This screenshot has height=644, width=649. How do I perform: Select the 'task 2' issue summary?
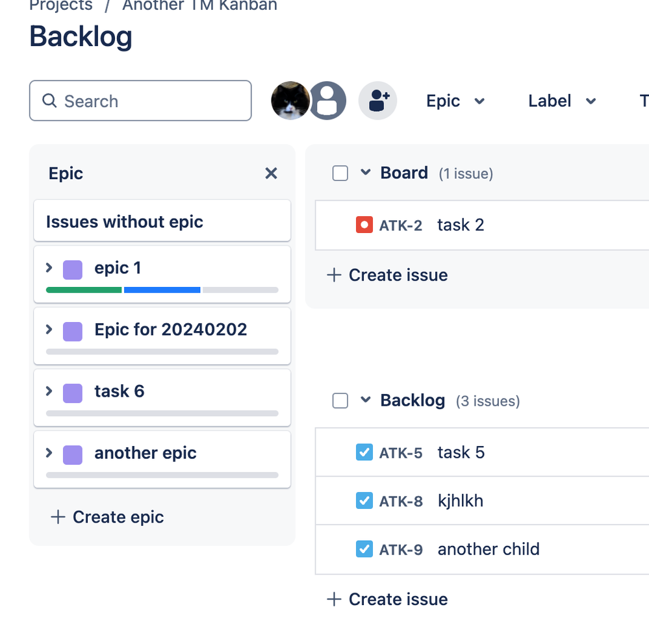pyautogui.click(x=461, y=225)
